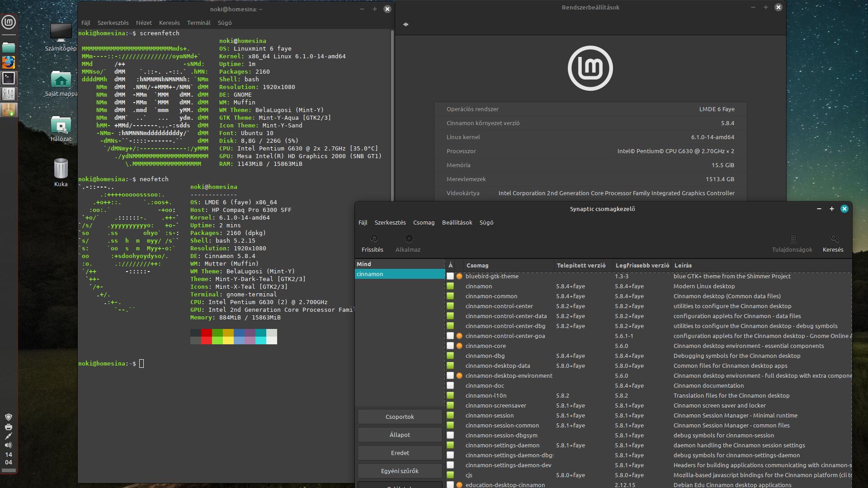Open Keresés search in Synaptic toolbar
Image resolution: width=868 pixels, height=488 pixels.
(833, 244)
